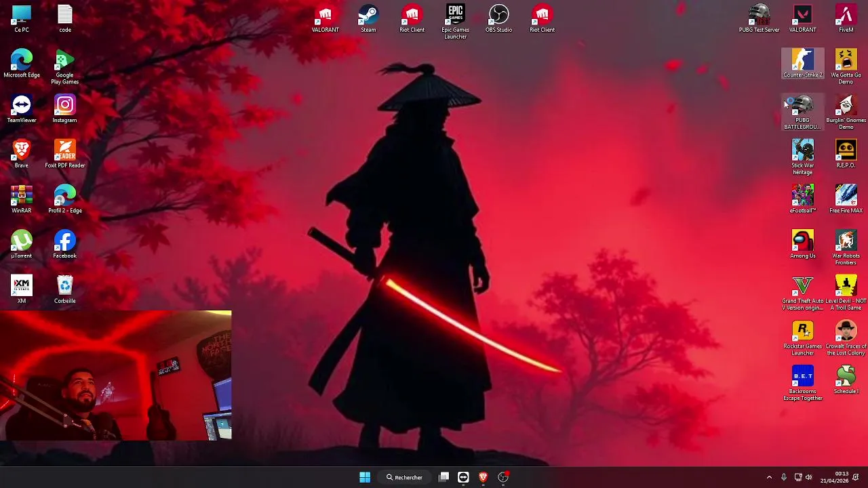Screen dimensions: 868x488
Task: Launch Schedule I desktop icon
Action: pyautogui.click(x=846, y=381)
